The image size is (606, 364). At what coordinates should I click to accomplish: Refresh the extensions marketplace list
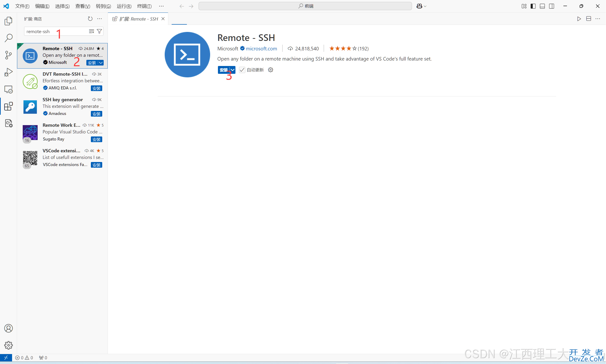(x=90, y=19)
